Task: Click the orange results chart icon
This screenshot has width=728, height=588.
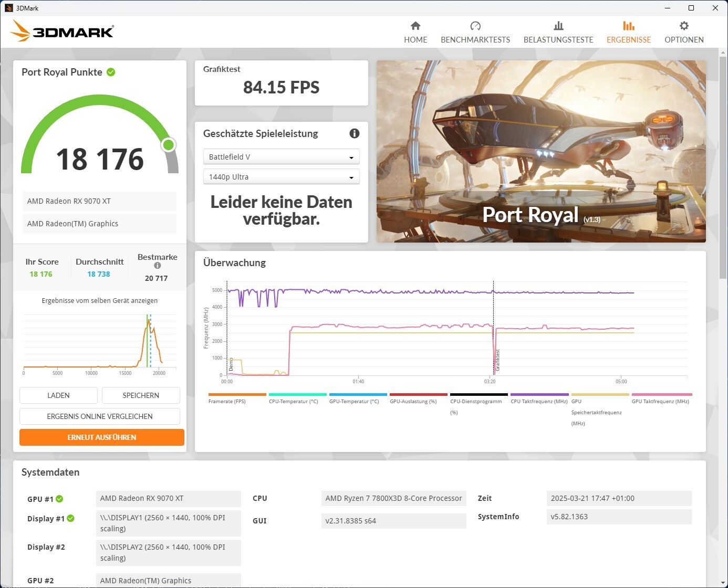Action: [629, 26]
